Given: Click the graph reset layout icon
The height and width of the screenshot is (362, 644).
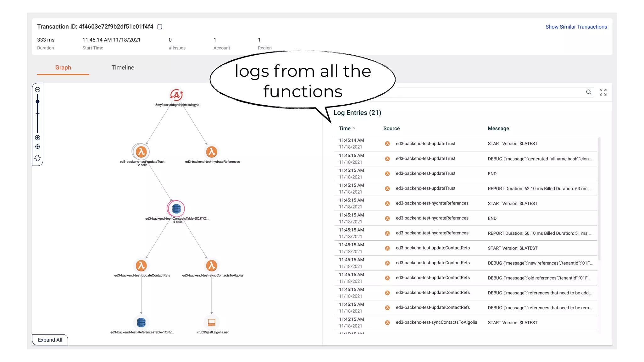Looking at the screenshot, I should point(37,158).
